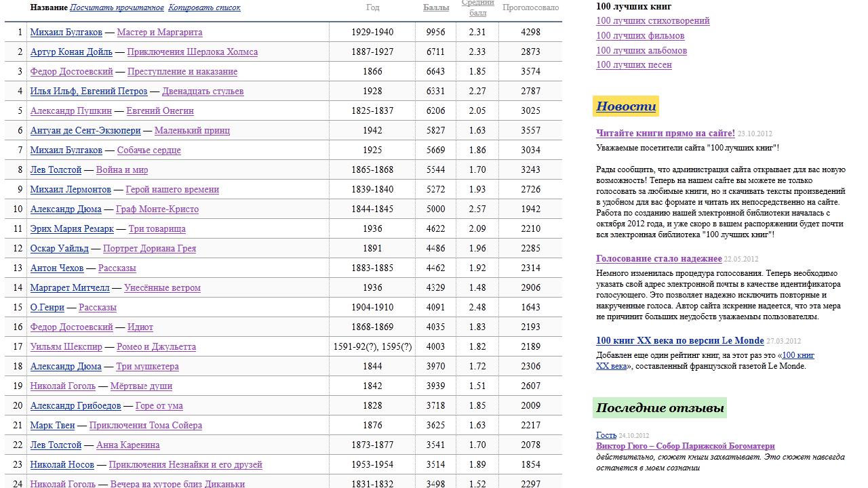Open 'Маленький принц' book link
The image size is (868, 488).
192,130
